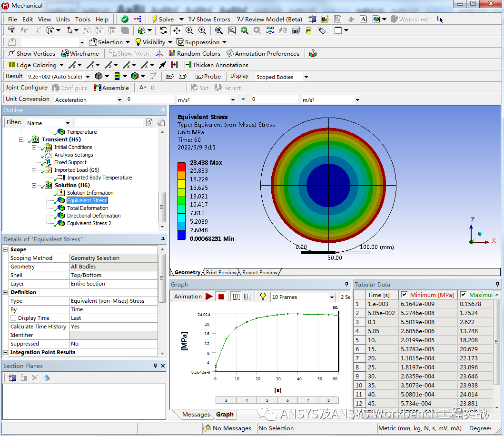Toggle the Display Time checkbox
Screen dimensions: 504x436
coord(13,318)
